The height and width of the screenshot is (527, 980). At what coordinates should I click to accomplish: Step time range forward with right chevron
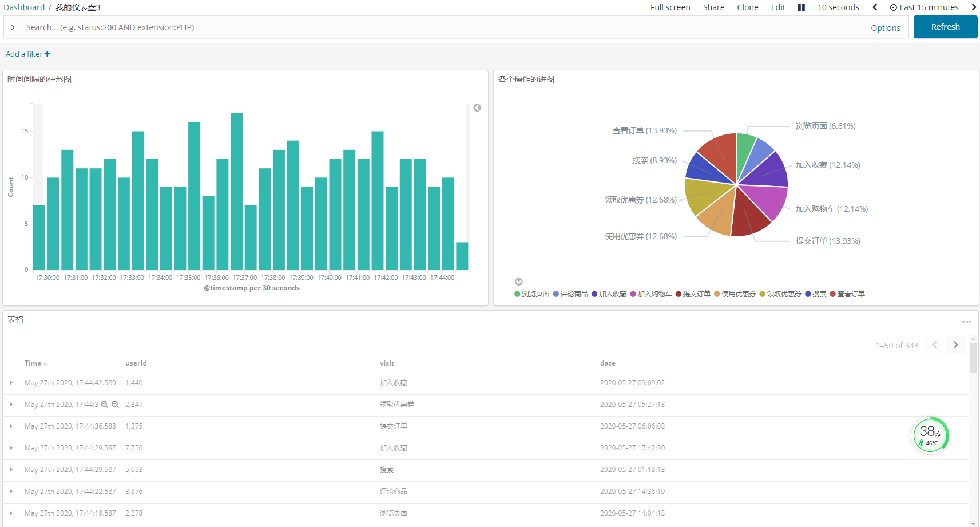click(x=974, y=7)
